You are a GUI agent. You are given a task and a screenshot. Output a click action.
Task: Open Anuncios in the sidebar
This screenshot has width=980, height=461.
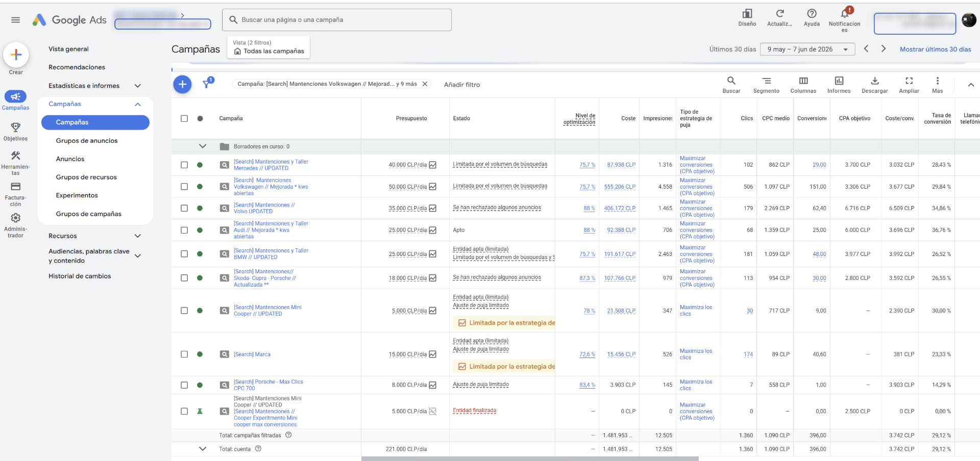coord(70,159)
